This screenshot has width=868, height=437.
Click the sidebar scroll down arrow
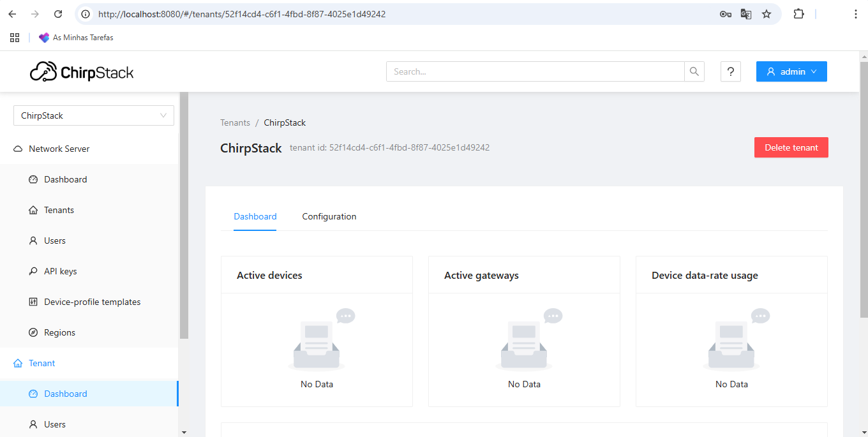184,432
